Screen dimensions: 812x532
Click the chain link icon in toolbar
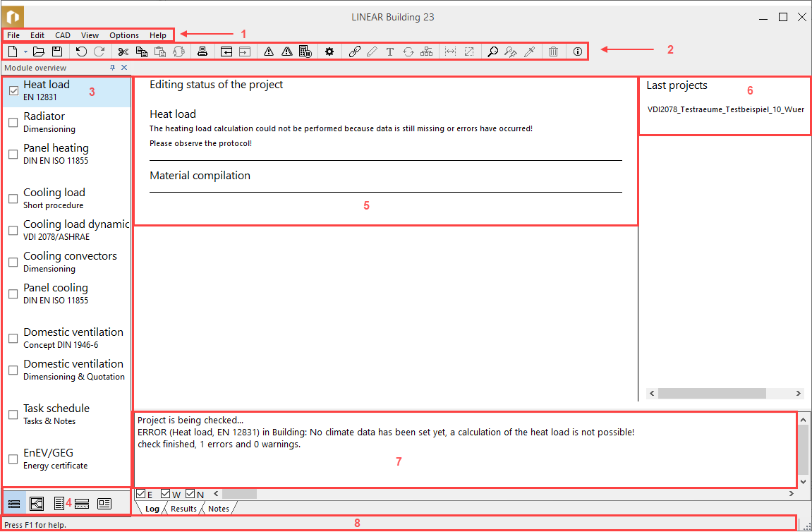click(x=354, y=52)
